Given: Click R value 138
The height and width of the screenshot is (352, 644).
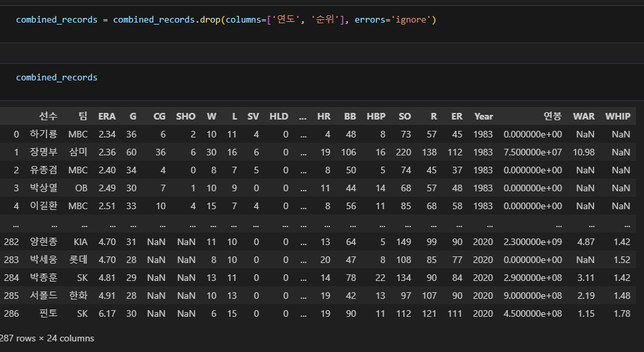Looking at the screenshot, I should click(x=429, y=152).
